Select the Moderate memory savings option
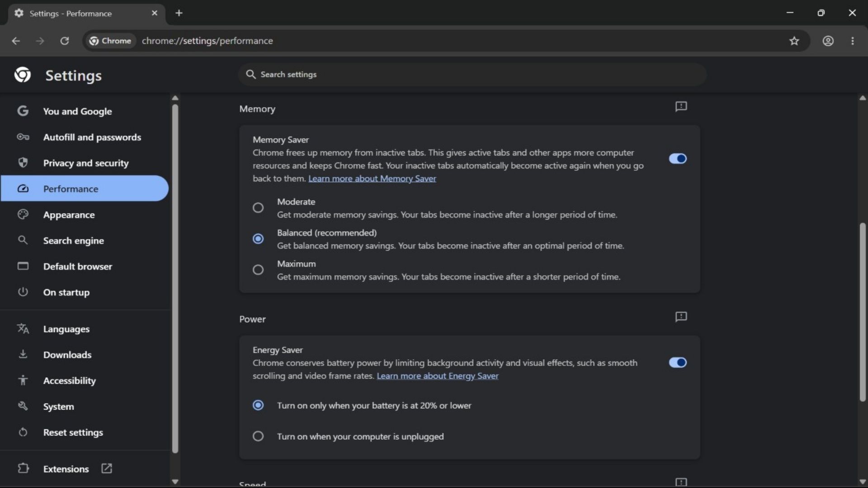 coord(258,208)
